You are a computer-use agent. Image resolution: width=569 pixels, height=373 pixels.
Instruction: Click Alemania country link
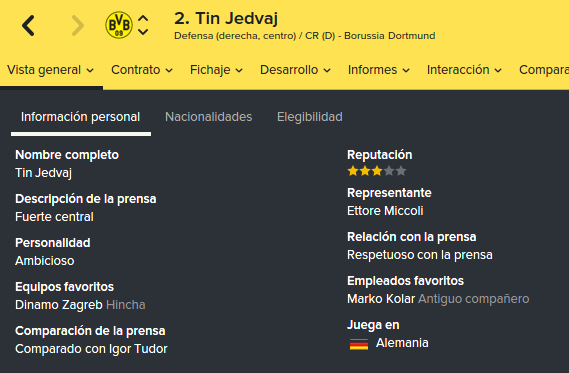click(402, 343)
